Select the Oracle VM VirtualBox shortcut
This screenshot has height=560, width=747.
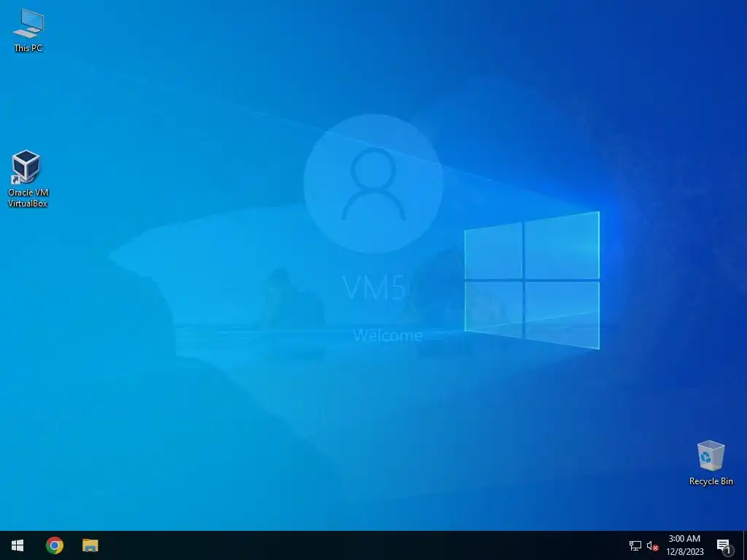(x=28, y=179)
